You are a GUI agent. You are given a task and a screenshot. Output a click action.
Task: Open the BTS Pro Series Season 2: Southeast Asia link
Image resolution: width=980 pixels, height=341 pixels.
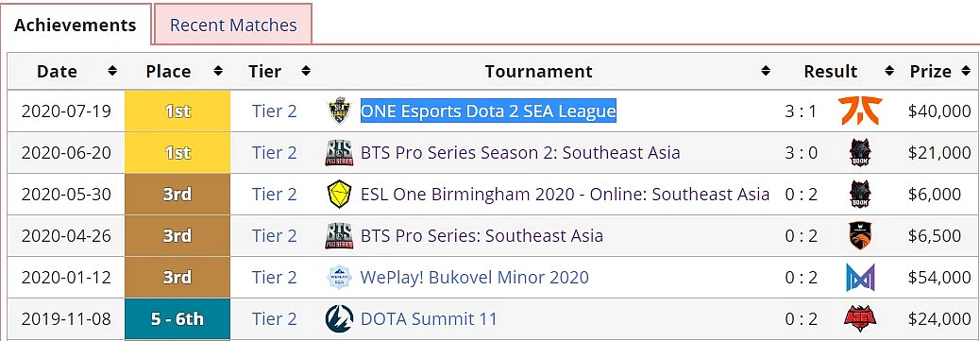520,153
